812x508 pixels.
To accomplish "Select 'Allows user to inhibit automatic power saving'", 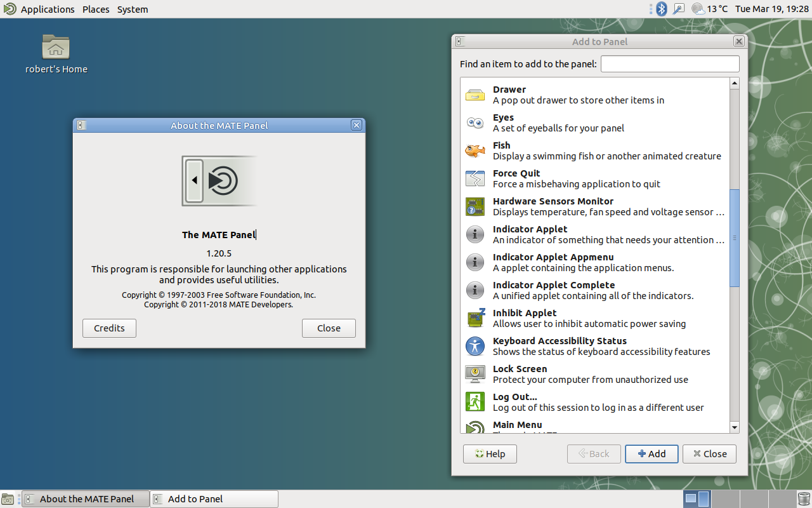I will (x=589, y=324).
